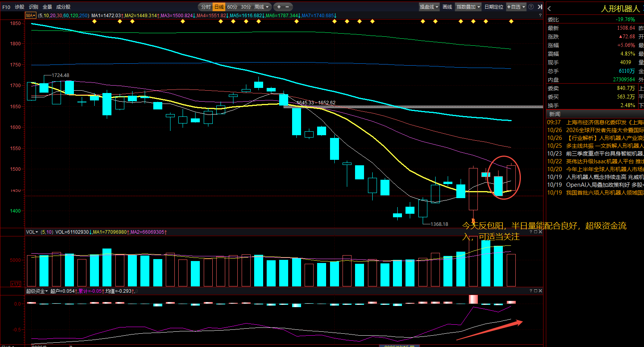Image resolution: width=644 pixels, height=347 pixels.
Task: Click the 识别 menu item
Action: click(34, 7)
